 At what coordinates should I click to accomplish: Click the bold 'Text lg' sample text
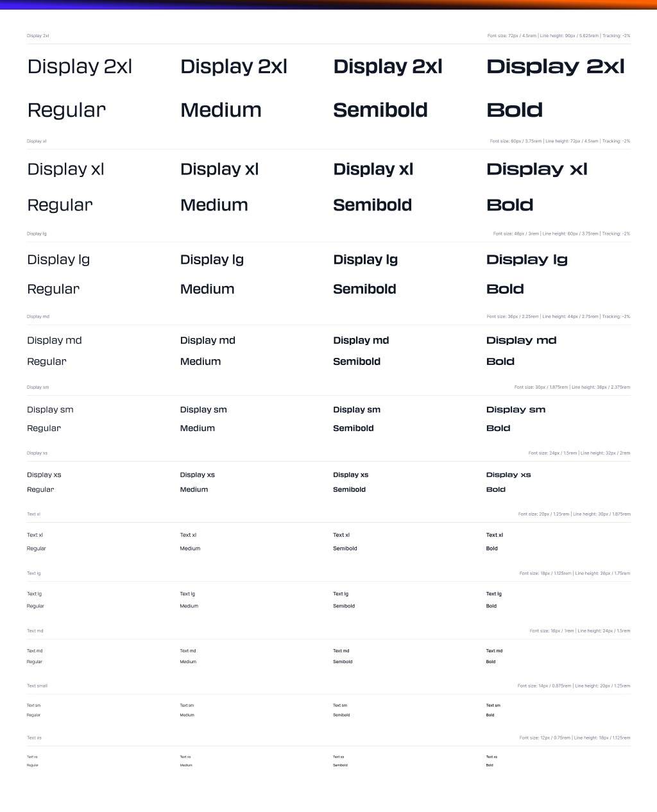coord(494,594)
